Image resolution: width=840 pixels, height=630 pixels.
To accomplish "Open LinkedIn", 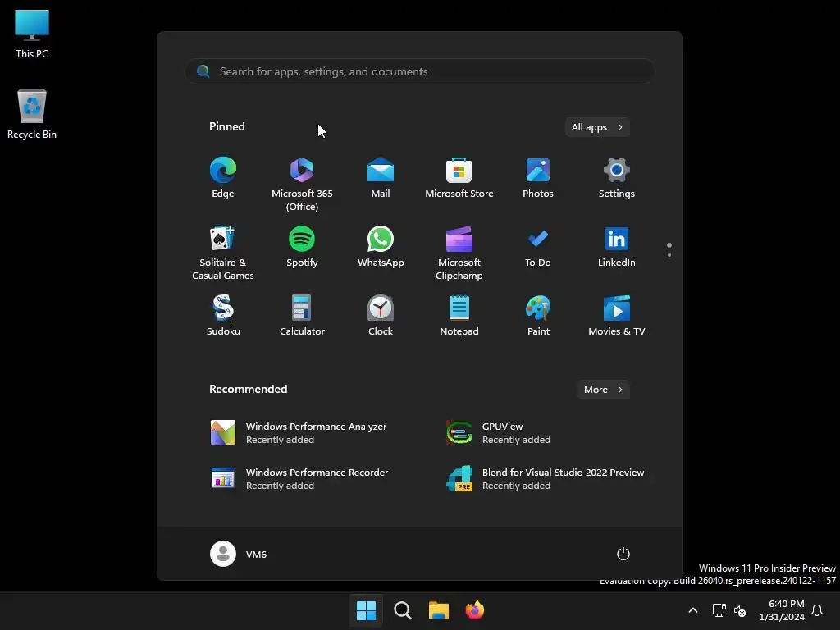I will coord(617,247).
